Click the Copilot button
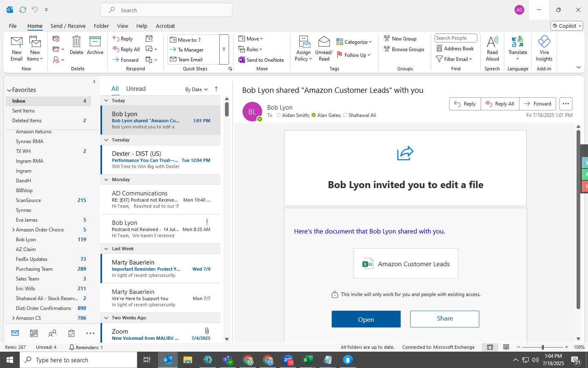Viewport: 588px width, 368px height. pyautogui.click(x=567, y=26)
